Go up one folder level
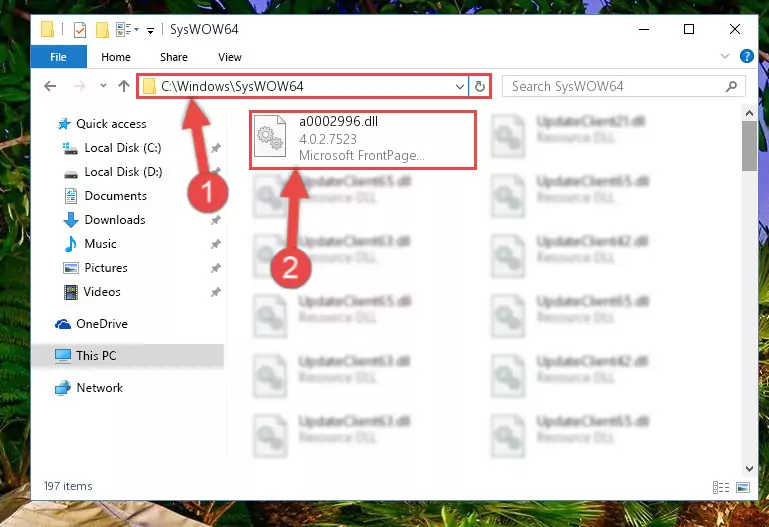 (124, 86)
